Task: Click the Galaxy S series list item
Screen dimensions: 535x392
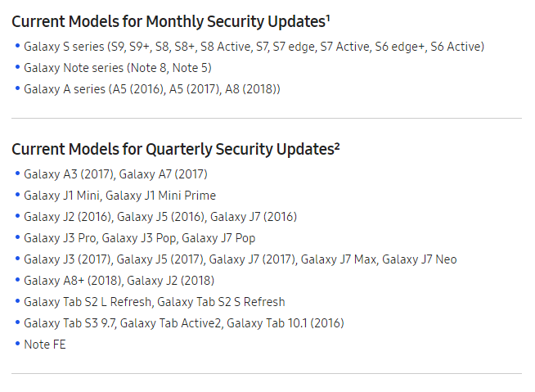Action: [x=254, y=47]
